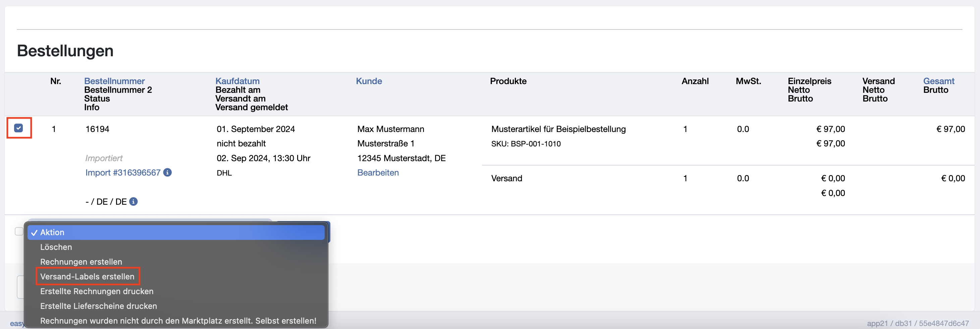Sort orders by Kunde column header
Viewport: 980px width, 329px height.
tap(369, 81)
